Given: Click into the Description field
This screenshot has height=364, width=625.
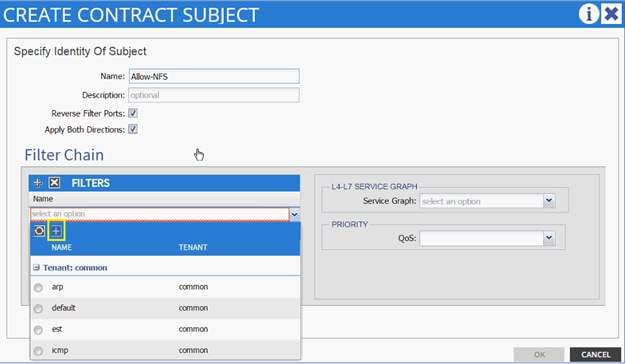Looking at the screenshot, I should [x=214, y=95].
